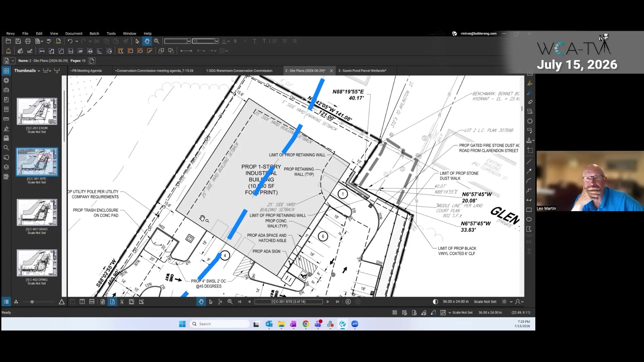Viewport: 644px width, 362px height.
Task: Select the C-201 EXDM page thumbnail
Action: coord(37,111)
